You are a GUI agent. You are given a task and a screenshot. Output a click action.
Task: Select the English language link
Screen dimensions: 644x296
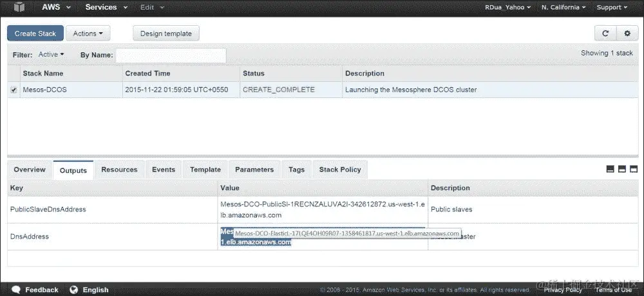click(96, 290)
